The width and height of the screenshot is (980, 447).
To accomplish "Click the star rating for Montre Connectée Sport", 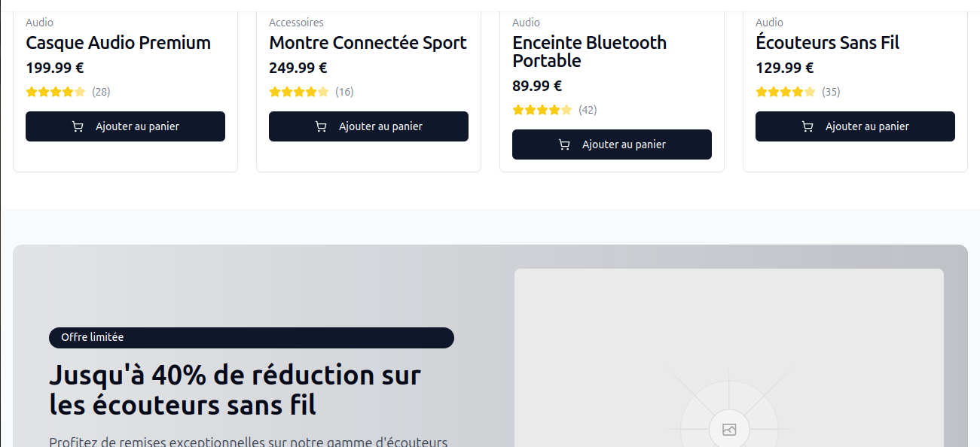I will [299, 92].
